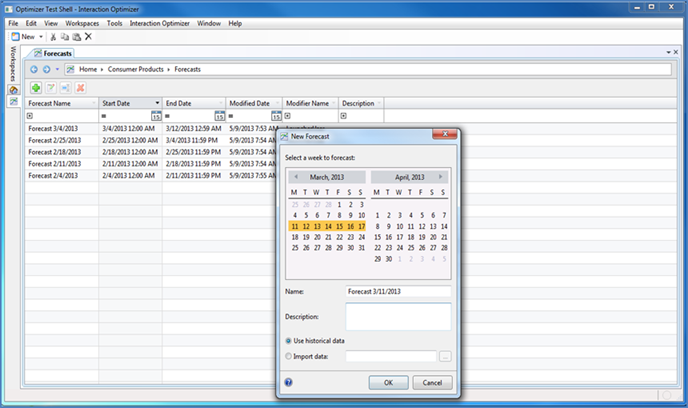Click the green add forecast icon
The image size is (688, 408).
[x=35, y=88]
